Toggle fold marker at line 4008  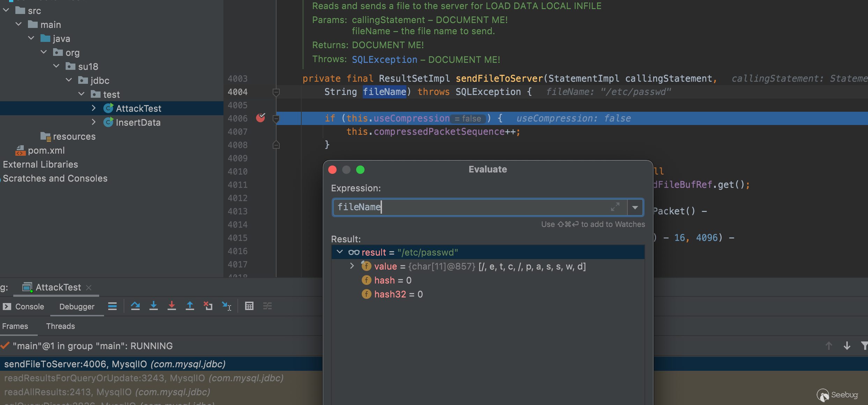pyautogui.click(x=276, y=145)
